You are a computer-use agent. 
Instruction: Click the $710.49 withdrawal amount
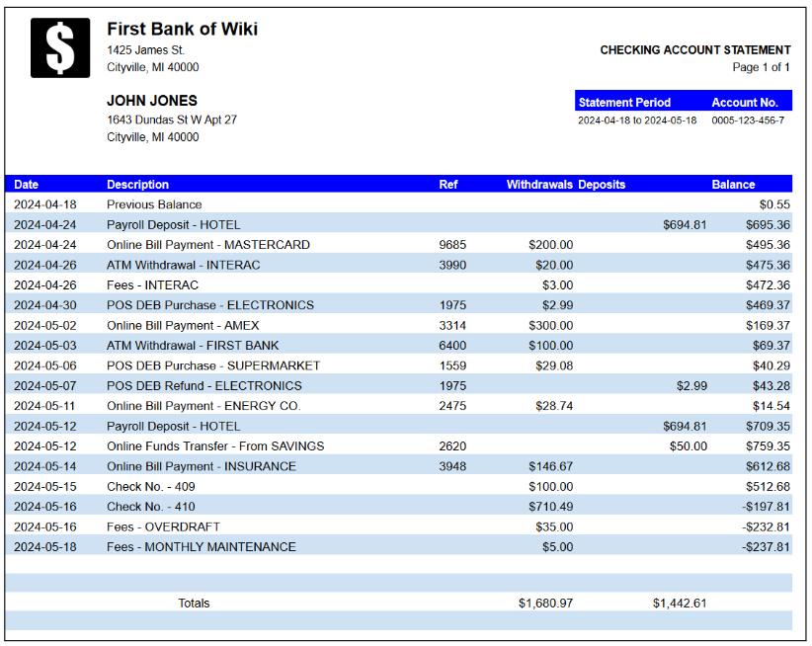click(x=550, y=507)
